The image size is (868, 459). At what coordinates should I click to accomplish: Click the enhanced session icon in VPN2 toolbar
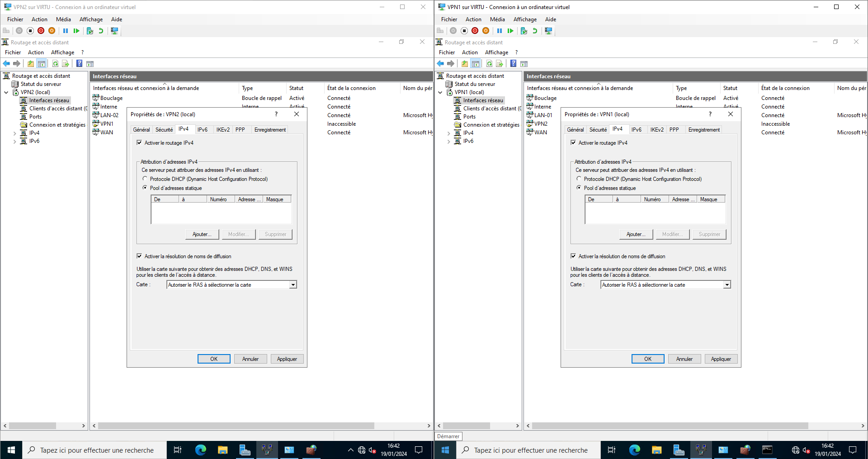tap(114, 31)
